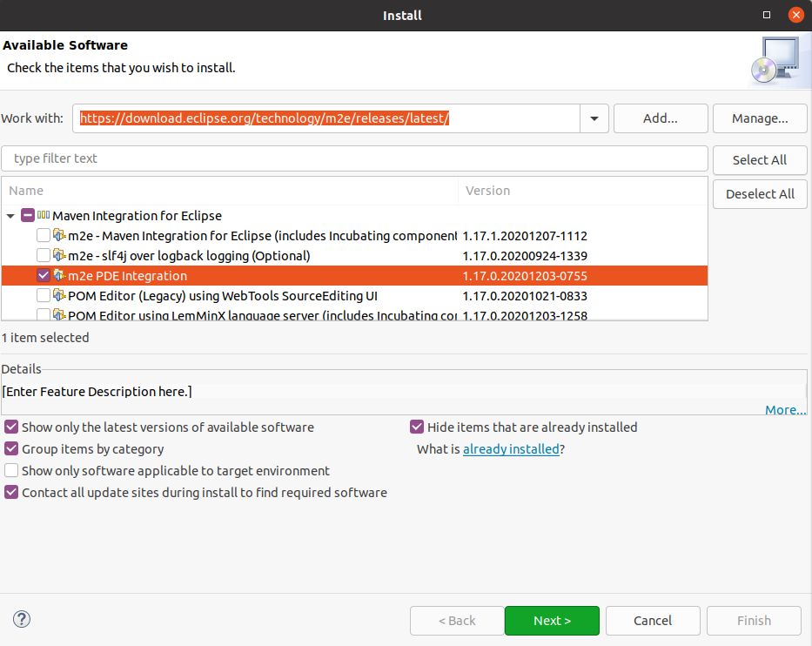This screenshot has width=812, height=646.
Task: Select the m2e PDE Integration row
Action: (x=355, y=276)
